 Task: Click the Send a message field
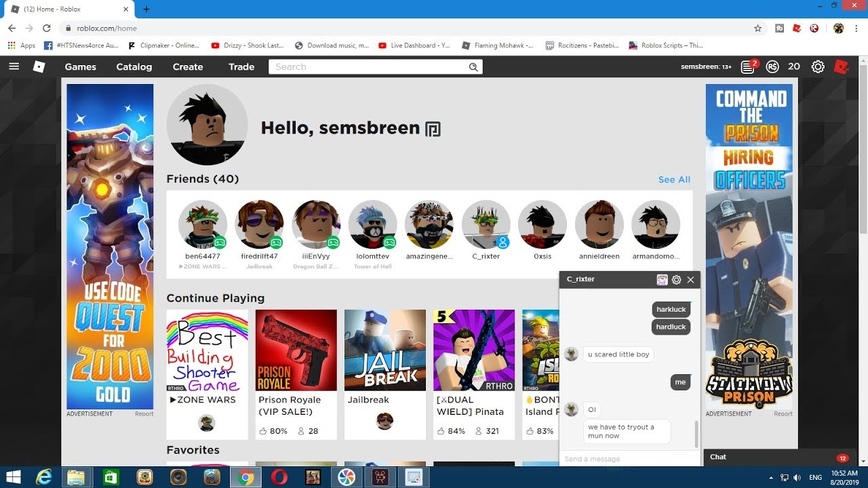[x=629, y=459]
